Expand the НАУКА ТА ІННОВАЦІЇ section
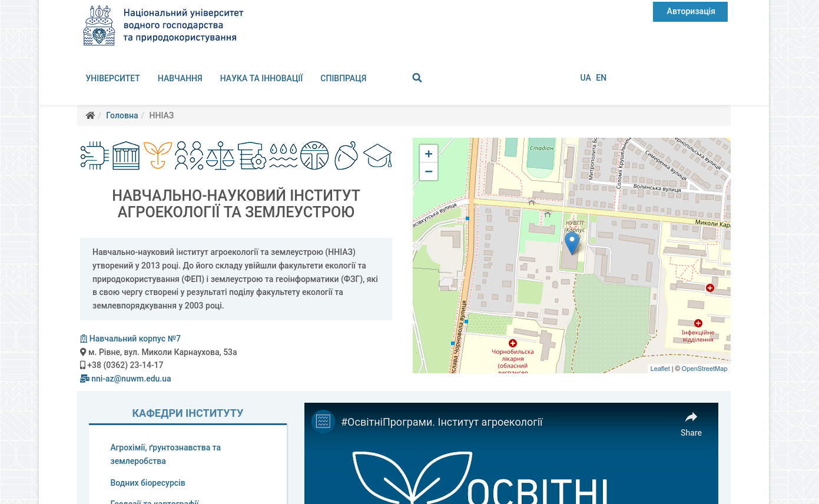 261,77
